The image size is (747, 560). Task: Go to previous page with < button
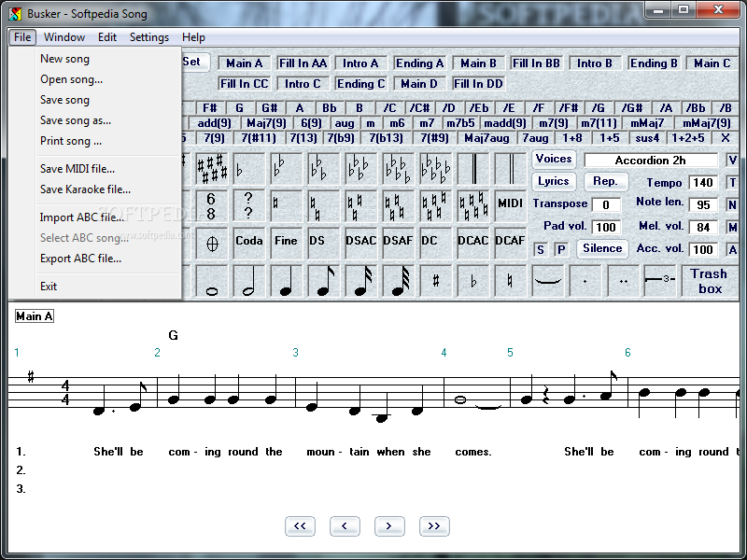coord(345,526)
